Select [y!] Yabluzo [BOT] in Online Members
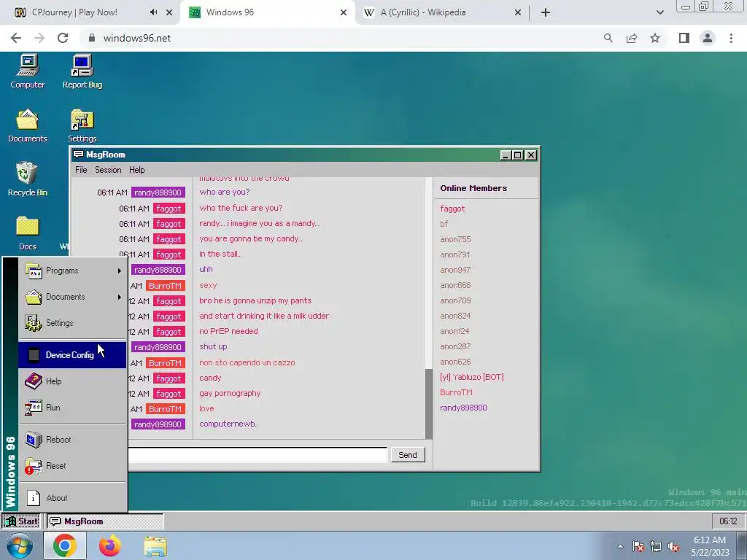 (472, 377)
